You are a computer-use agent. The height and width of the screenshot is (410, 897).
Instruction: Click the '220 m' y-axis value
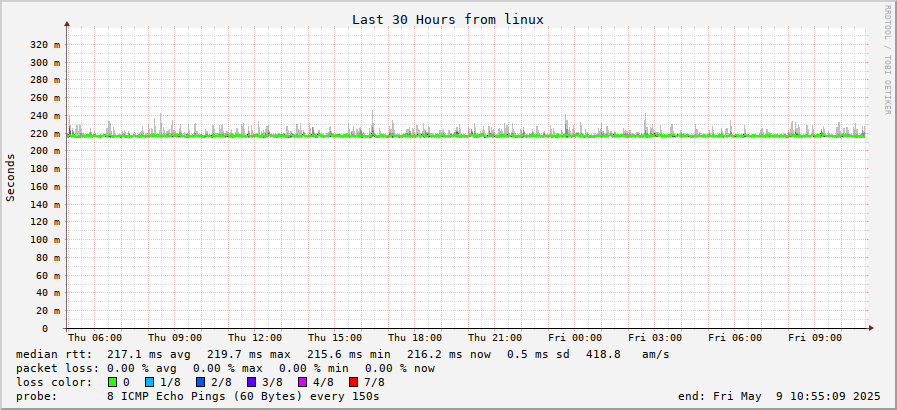tap(44, 133)
